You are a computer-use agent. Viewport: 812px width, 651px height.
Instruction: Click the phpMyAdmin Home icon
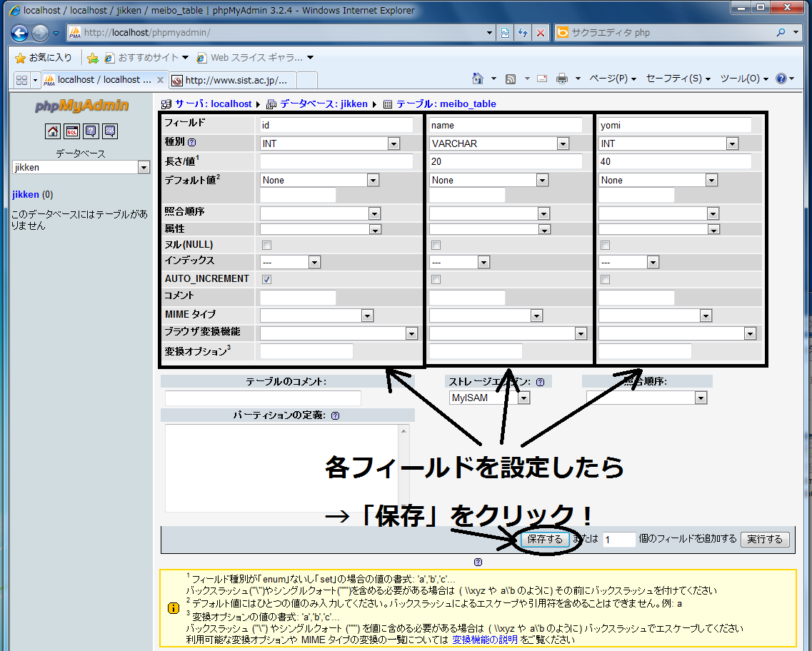point(53,131)
